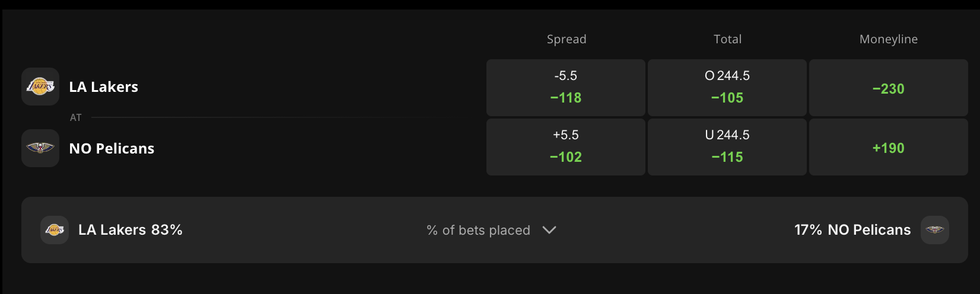This screenshot has width=980, height=294.
Task: Click the small Lakers logo in bets bar
Action: coord(55,230)
